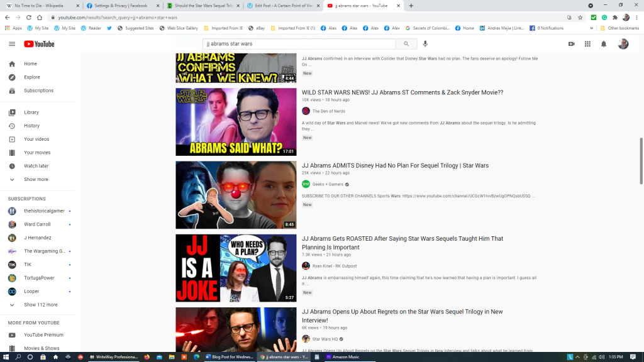Click the YouTube search magnifier button
The height and width of the screenshot is (362, 644).
(406, 44)
